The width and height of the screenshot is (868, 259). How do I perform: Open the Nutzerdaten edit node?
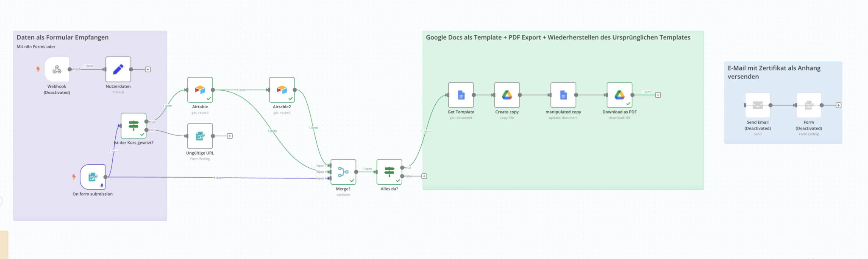click(x=118, y=70)
